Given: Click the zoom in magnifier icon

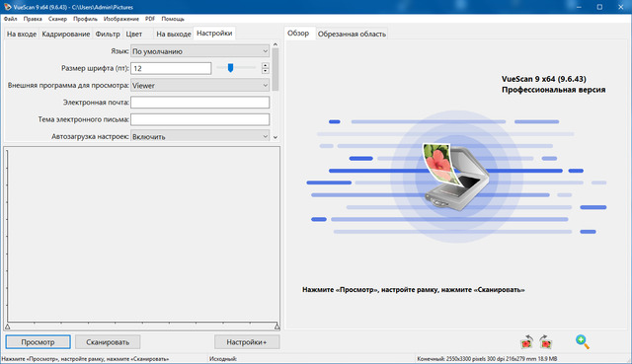Looking at the screenshot, I should pyautogui.click(x=582, y=341).
